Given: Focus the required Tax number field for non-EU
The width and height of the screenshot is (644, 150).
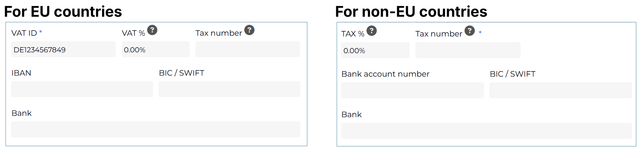Looking at the screenshot, I should pyautogui.click(x=468, y=50).
